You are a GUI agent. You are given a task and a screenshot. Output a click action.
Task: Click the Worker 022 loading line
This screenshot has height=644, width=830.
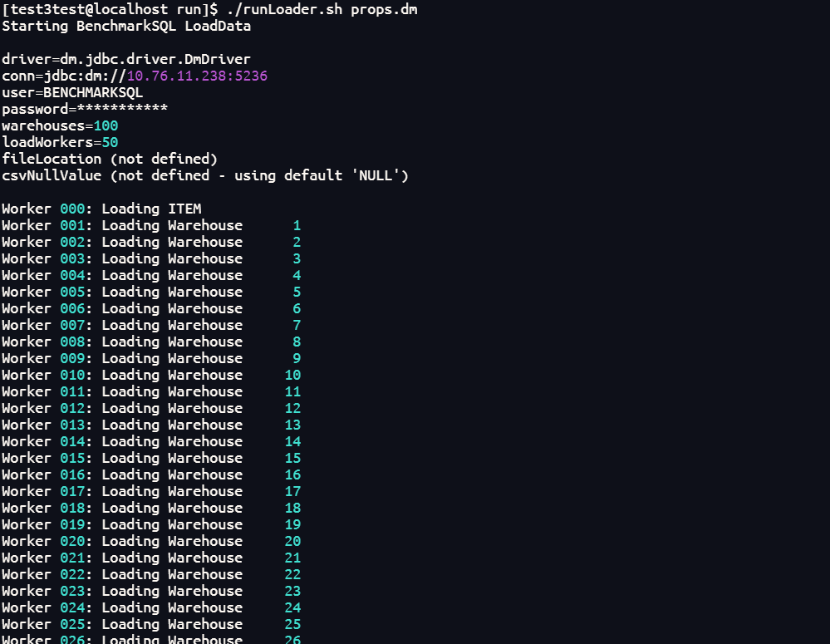click(151, 575)
